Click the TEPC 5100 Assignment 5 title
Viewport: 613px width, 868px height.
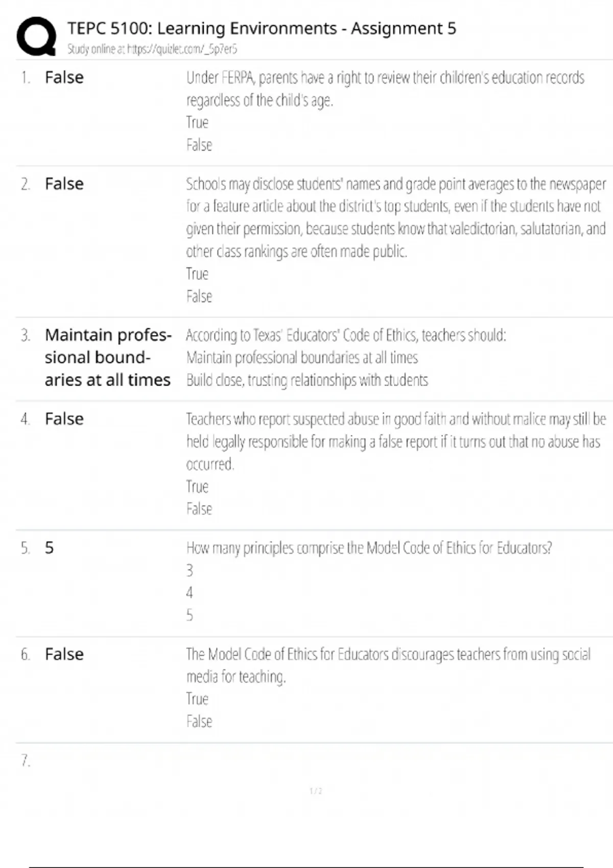pyautogui.click(x=262, y=28)
